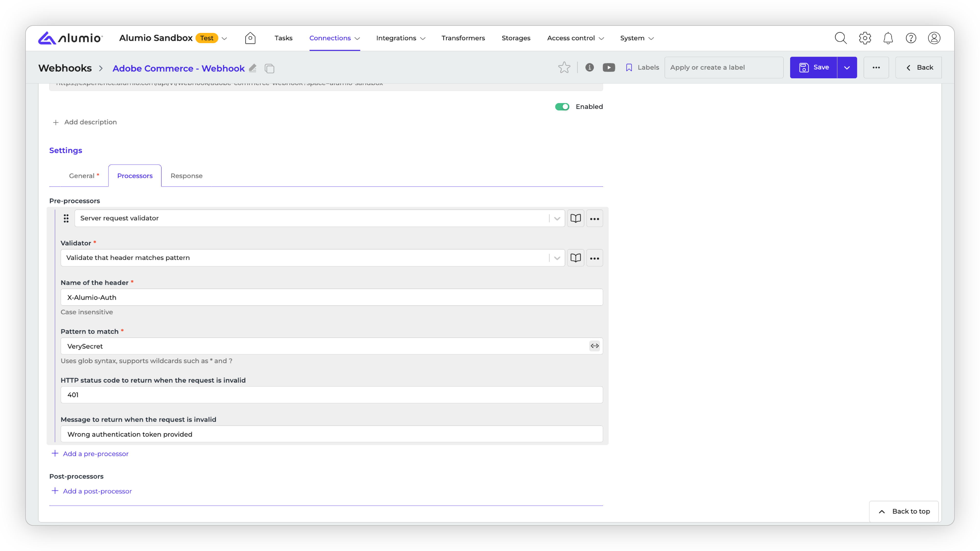Click the favorite star icon
980x551 pixels.
[564, 68]
